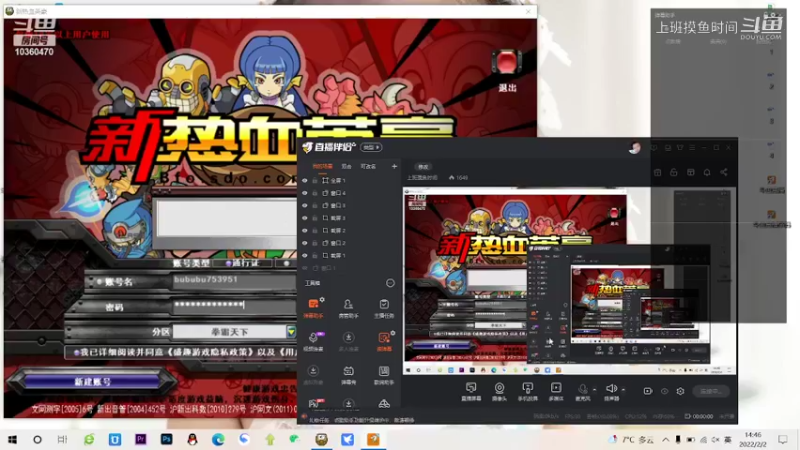Show hidden system tray icons
Viewport: 800px width, 450px height.
click(x=665, y=439)
